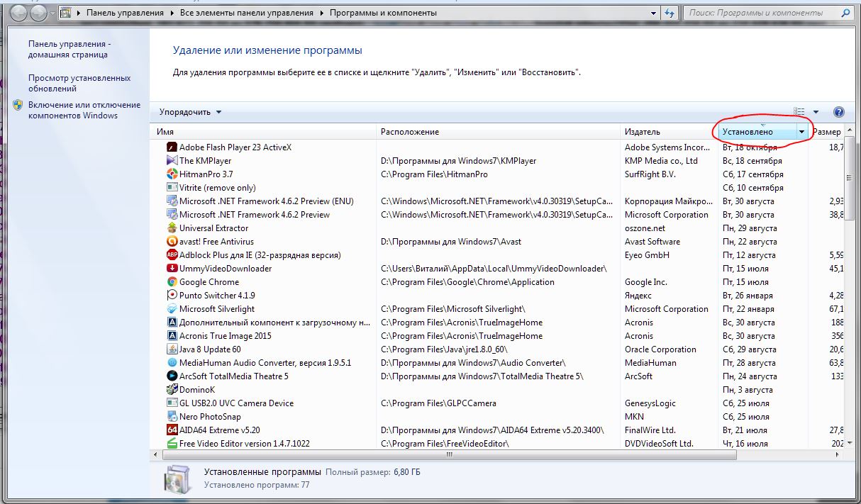
Task: Click Программы и компоненты breadcrumb
Action: (383, 13)
